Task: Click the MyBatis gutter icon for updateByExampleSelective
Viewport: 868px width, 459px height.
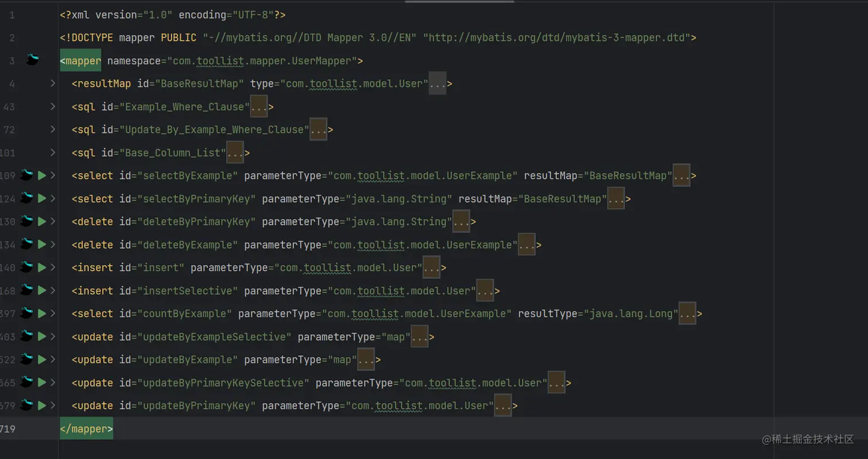Action: tap(27, 335)
